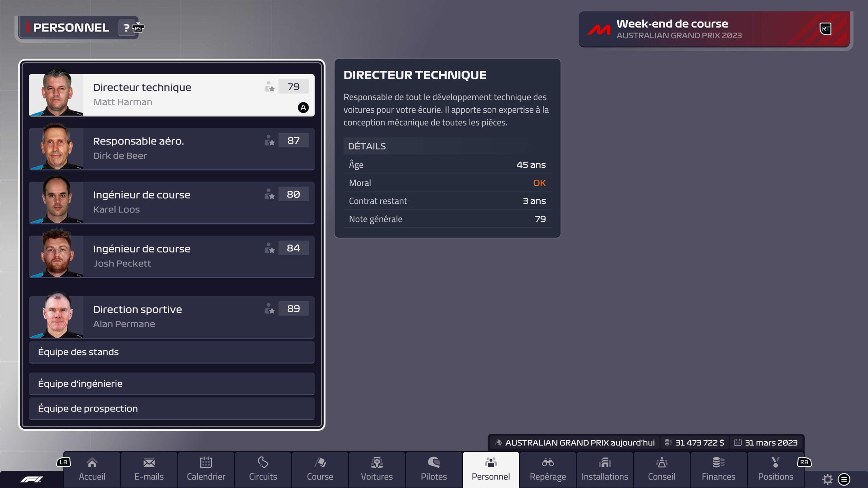Screen dimensions: 868x488
Task: Click the Moral value OK
Action: (539, 183)
